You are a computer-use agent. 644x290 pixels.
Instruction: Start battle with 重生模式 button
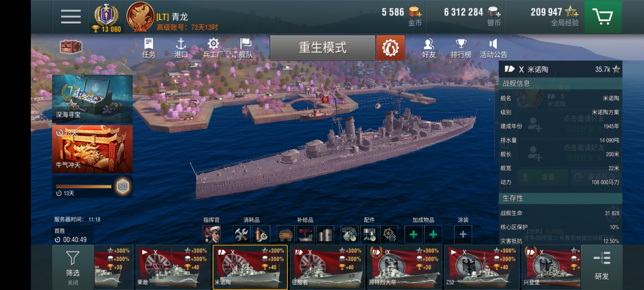pyautogui.click(x=323, y=48)
